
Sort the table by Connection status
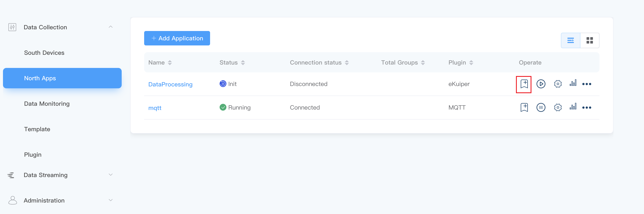pos(347,62)
